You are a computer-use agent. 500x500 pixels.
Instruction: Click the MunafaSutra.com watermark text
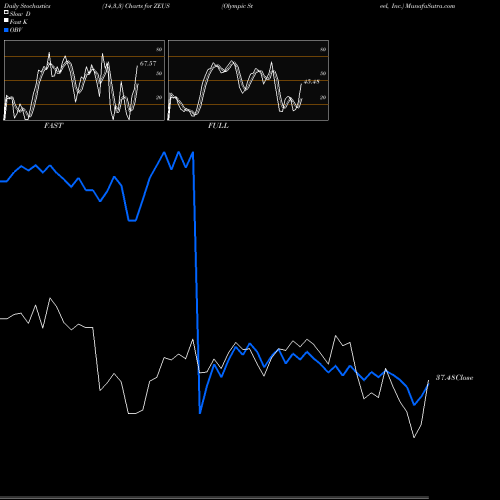click(430, 6)
